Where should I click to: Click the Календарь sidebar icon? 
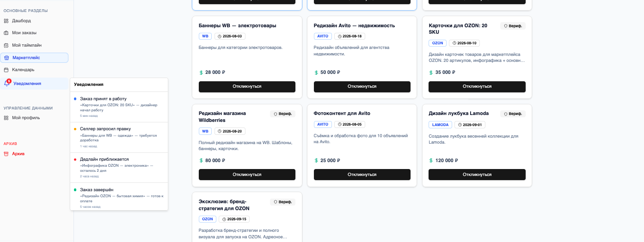6,70
